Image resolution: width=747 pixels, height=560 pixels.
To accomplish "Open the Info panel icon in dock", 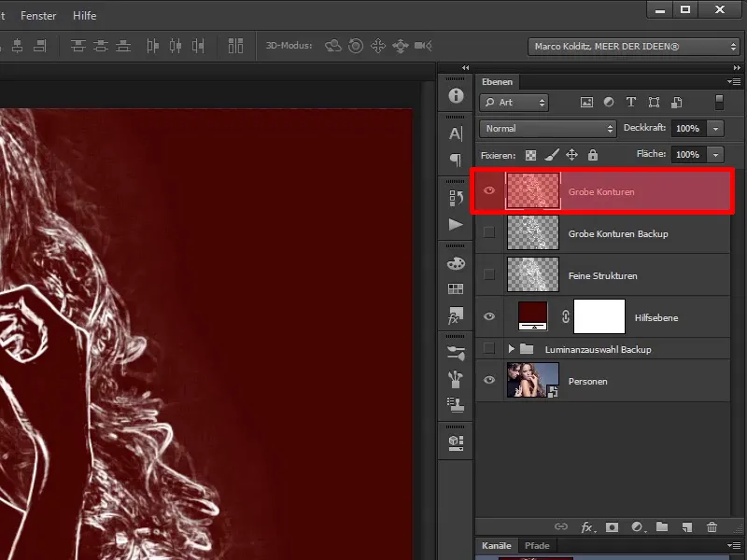I will pos(456,95).
